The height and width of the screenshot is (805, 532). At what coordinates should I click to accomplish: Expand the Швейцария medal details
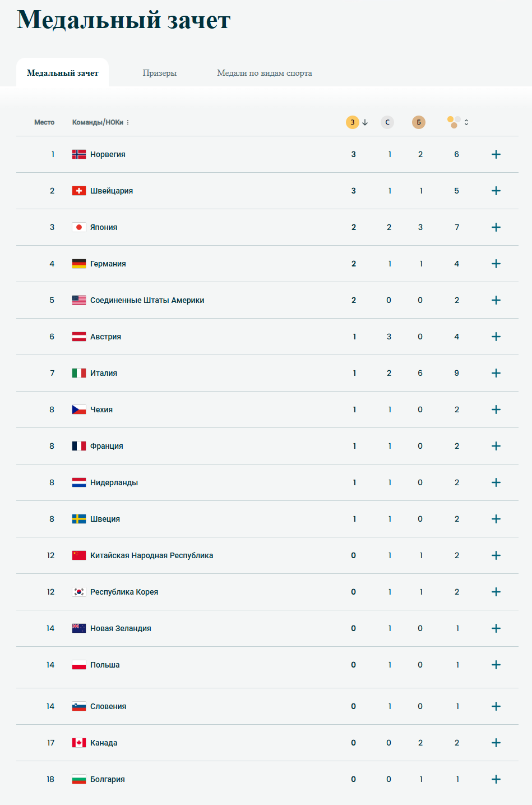pyautogui.click(x=496, y=191)
